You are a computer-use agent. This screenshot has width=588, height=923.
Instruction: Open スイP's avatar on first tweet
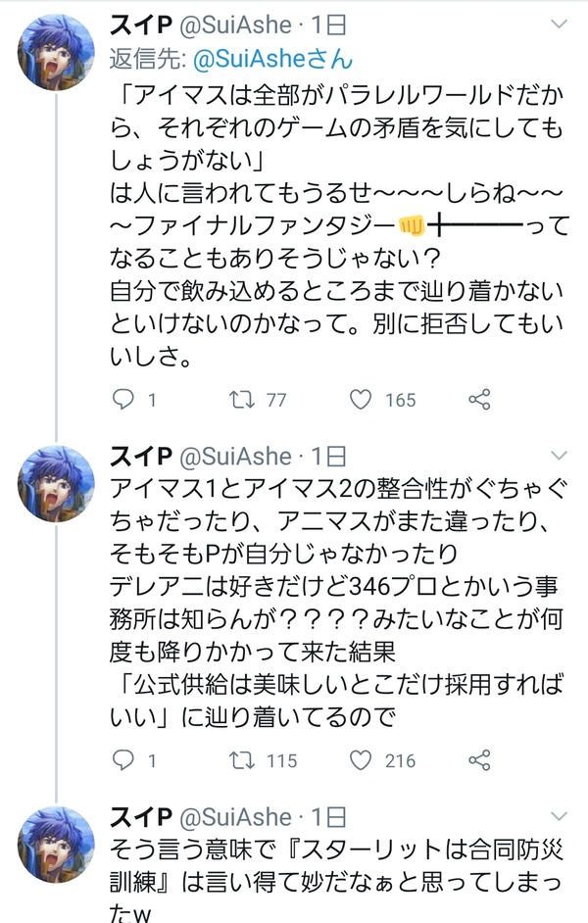[x=56, y=52]
